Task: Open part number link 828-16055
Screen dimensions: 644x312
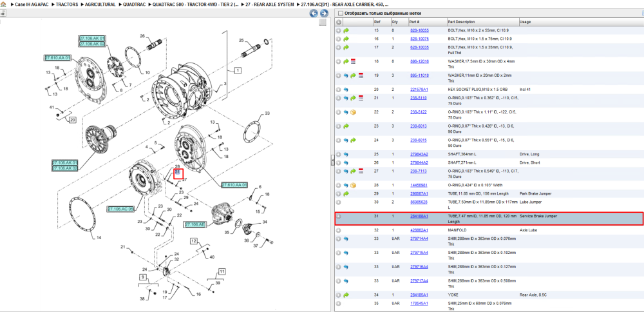Action: coord(419,30)
